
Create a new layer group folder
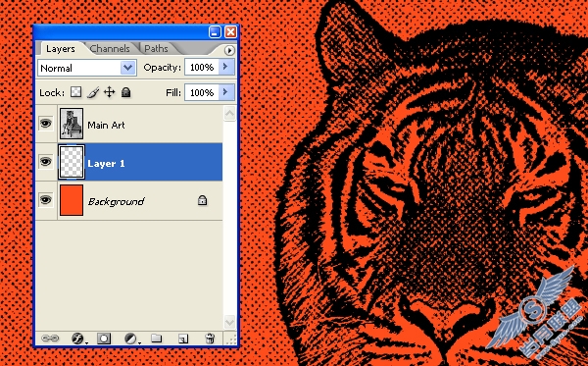point(157,339)
